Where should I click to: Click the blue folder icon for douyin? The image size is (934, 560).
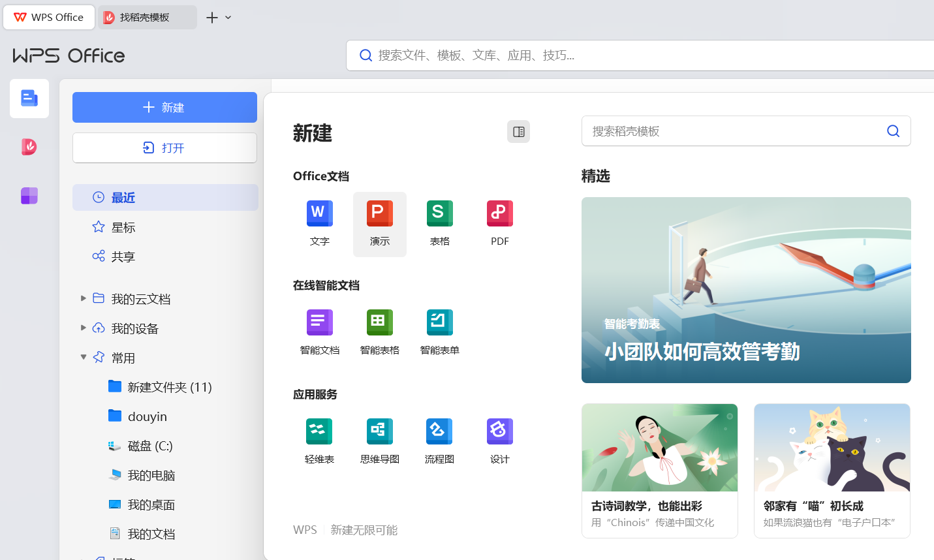click(115, 416)
